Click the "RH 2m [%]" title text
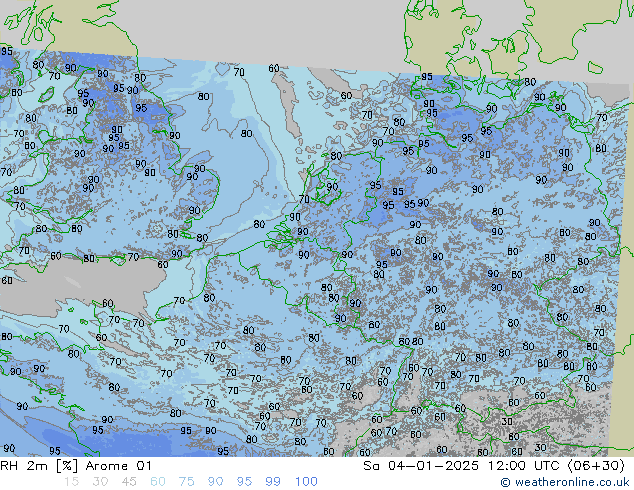 pos(39,466)
